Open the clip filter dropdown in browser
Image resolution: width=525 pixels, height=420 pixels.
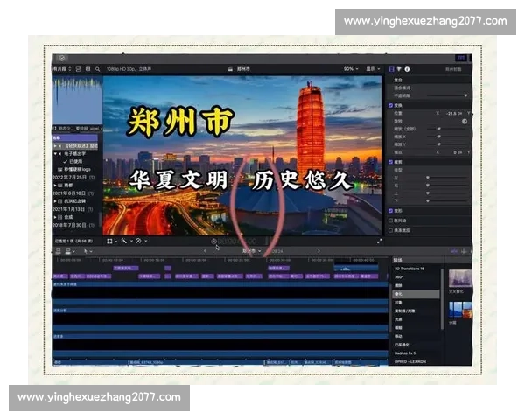point(62,69)
